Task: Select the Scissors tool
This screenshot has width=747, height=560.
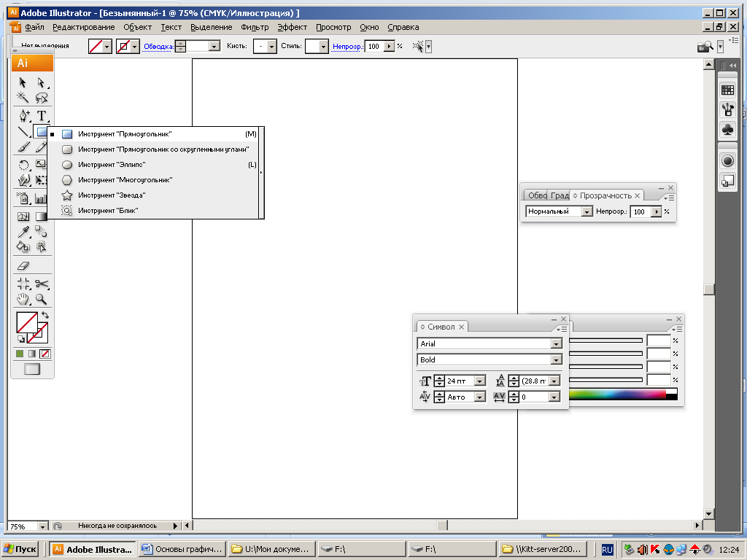Action: coord(42,284)
